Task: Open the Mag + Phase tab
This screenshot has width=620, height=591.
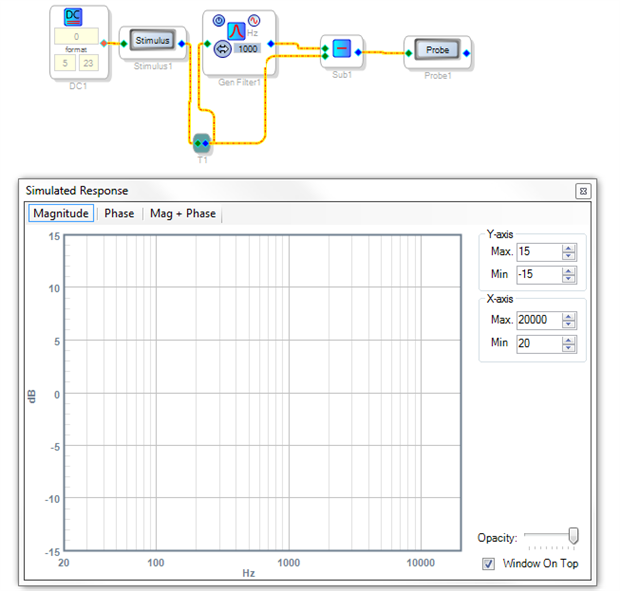Action: [x=183, y=213]
